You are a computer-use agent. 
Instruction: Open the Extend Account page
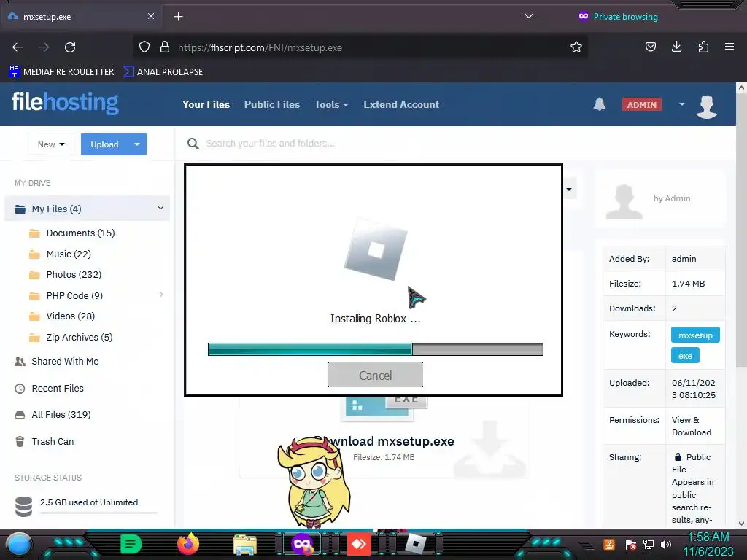point(401,104)
